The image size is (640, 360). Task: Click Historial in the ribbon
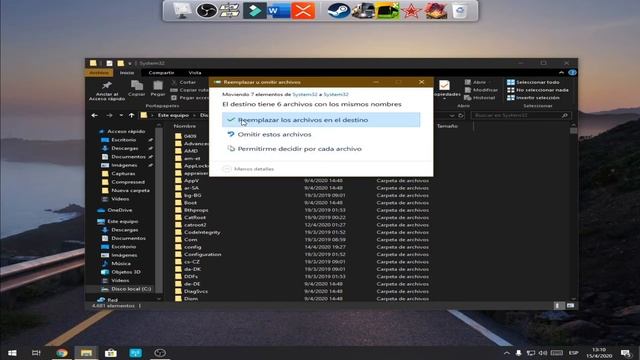pyautogui.click(x=480, y=98)
